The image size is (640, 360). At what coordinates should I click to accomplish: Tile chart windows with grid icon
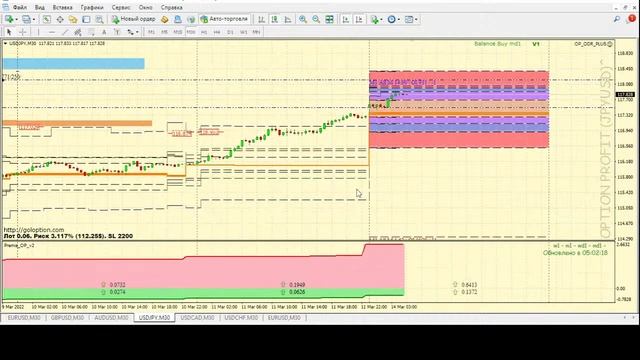pos(329,19)
